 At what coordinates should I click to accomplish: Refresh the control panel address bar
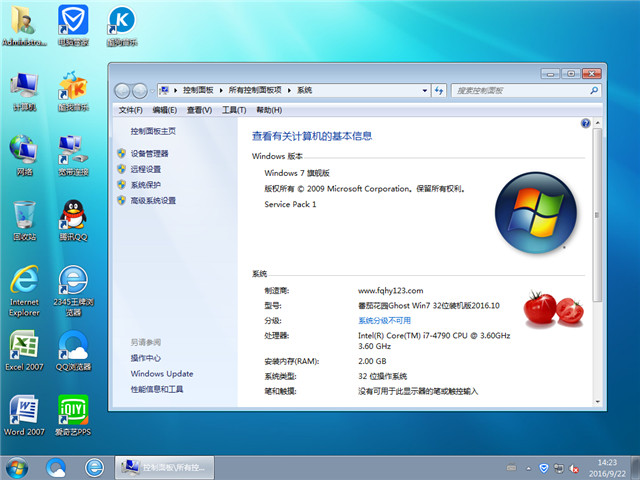[439, 90]
